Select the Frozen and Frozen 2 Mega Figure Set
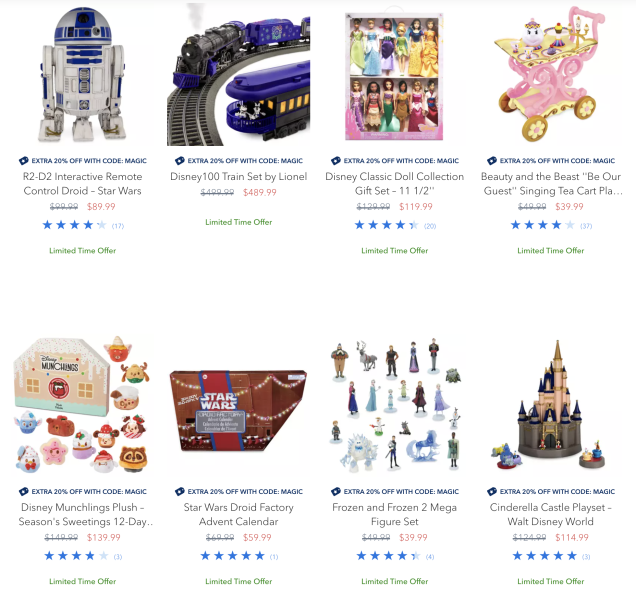This screenshot has height=600, width=636. click(x=394, y=514)
